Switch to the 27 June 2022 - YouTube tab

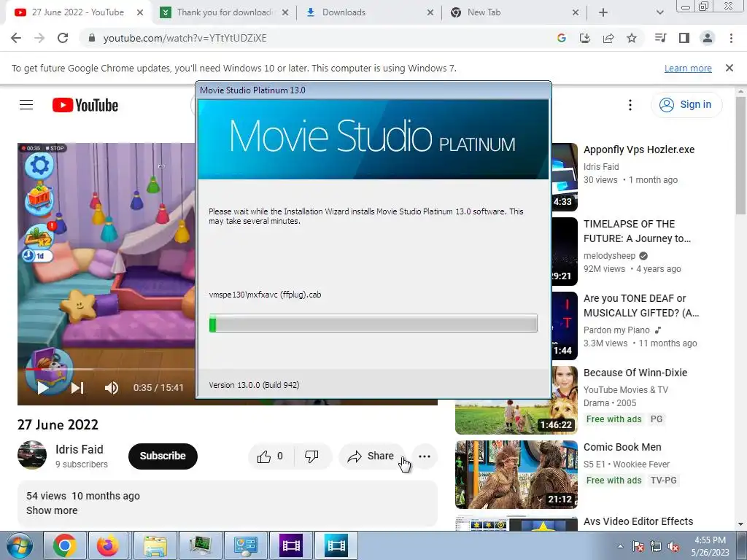(x=79, y=12)
